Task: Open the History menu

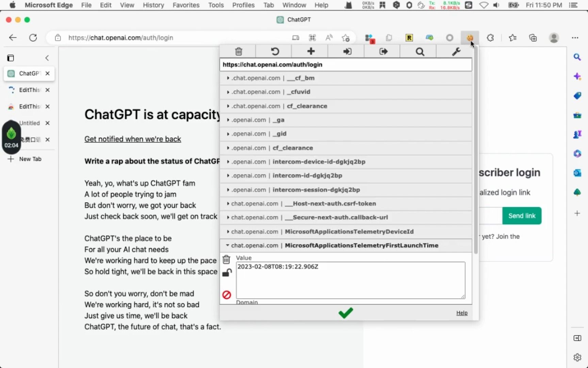Action: [x=153, y=5]
